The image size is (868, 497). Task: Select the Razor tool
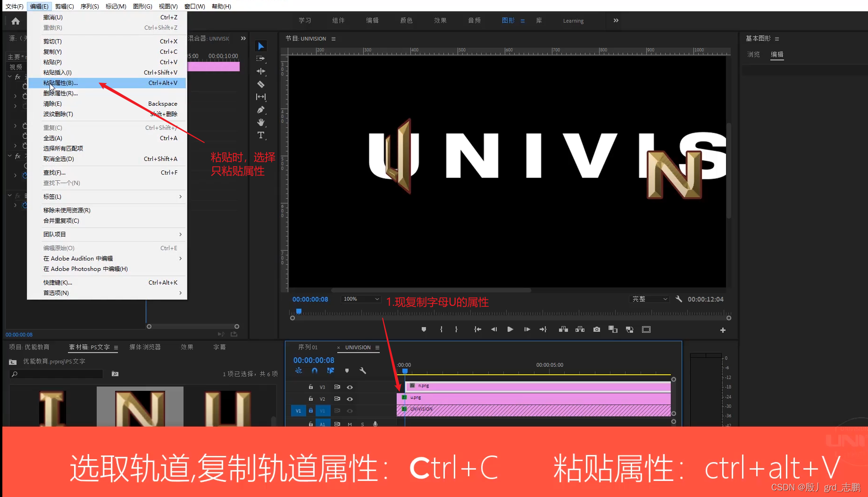(x=261, y=84)
